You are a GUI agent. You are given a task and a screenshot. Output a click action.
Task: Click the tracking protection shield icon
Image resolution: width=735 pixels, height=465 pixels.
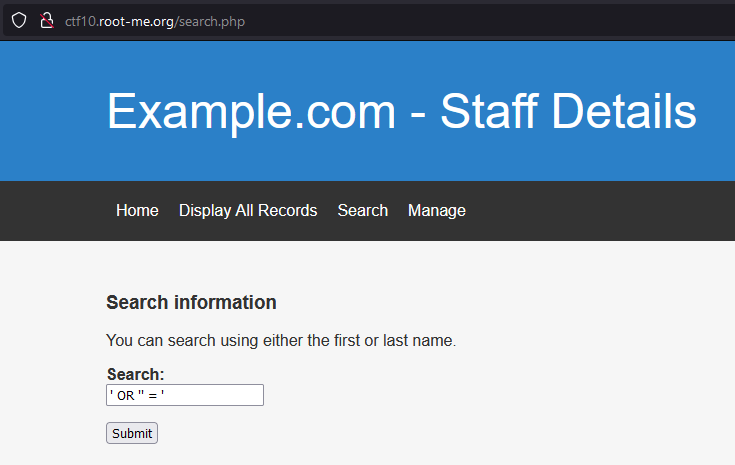coord(18,21)
